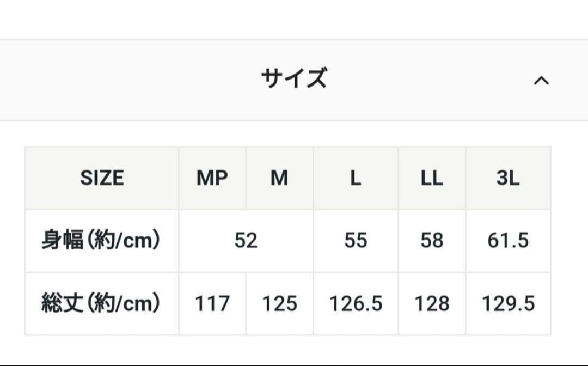Click the body width value 61.5
Viewport: 588px width, 366px height.
[508, 240]
